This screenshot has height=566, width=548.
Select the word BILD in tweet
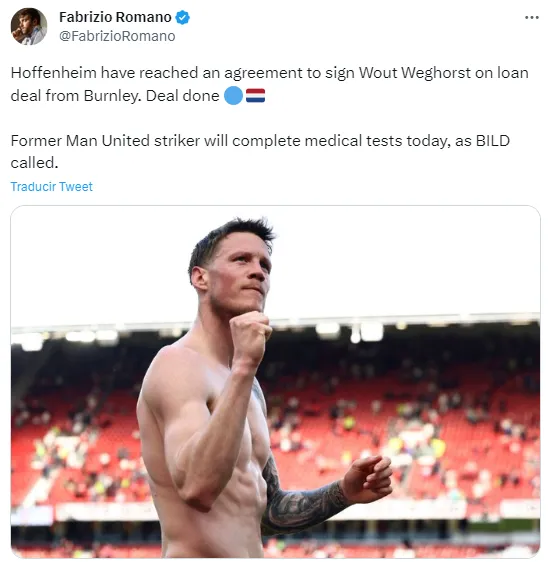493,141
